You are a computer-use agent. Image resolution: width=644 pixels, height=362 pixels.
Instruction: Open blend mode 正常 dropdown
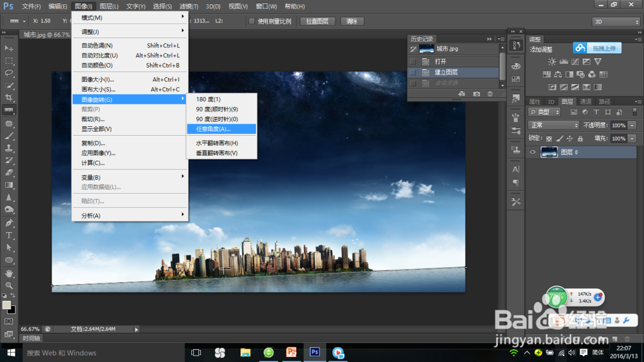[x=553, y=125]
